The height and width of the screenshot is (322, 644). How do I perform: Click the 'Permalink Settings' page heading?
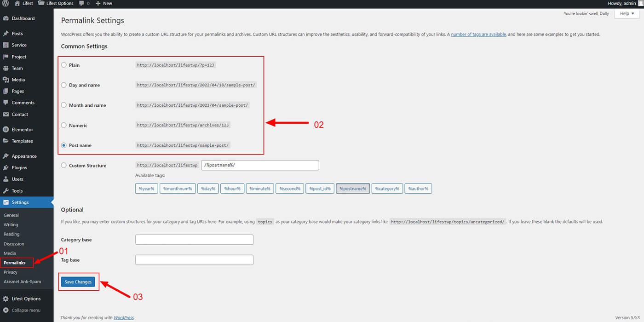click(x=92, y=21)
